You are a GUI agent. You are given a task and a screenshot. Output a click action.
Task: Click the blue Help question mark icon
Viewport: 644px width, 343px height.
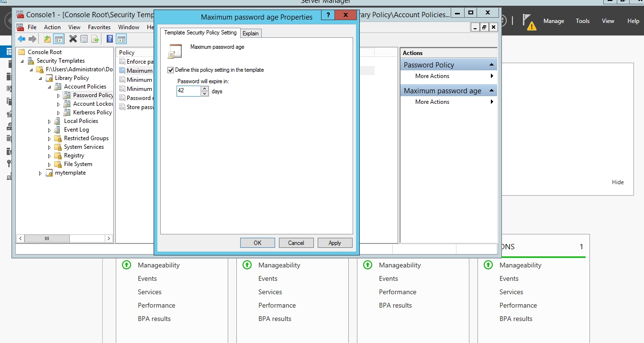point(110,39)
